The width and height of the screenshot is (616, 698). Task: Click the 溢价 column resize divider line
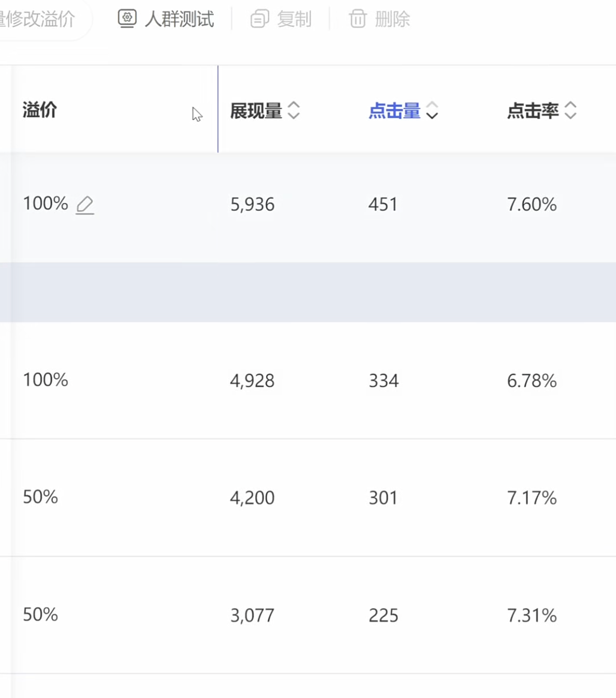[x=218, y=109]
